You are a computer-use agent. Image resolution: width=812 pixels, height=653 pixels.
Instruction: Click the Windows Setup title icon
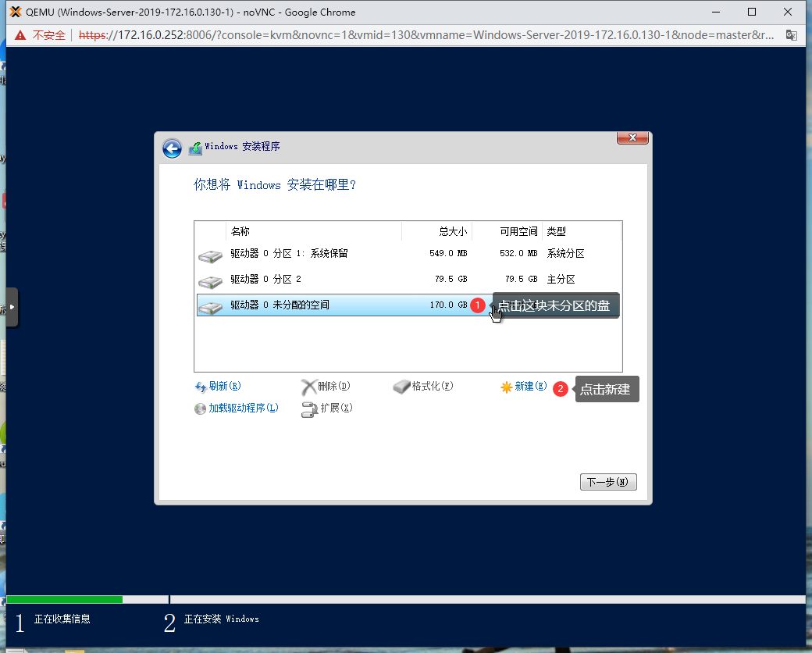[195, 148]
